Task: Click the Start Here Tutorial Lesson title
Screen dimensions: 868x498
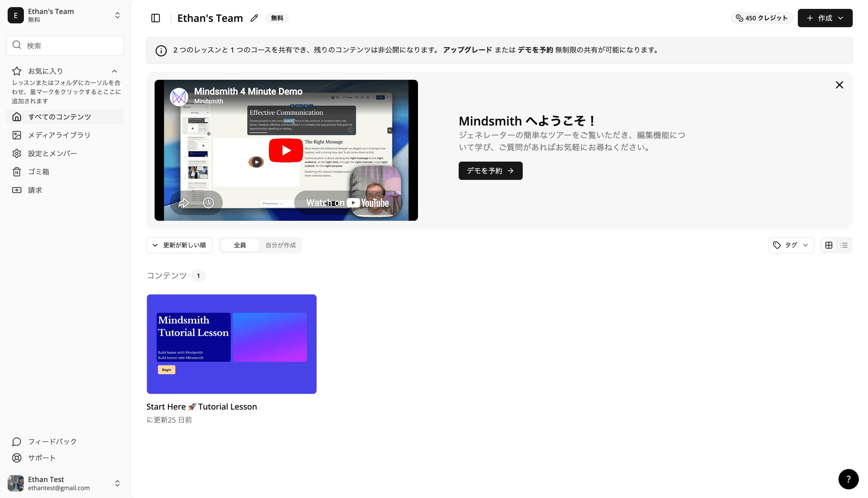Action: (x=201, y=407)
